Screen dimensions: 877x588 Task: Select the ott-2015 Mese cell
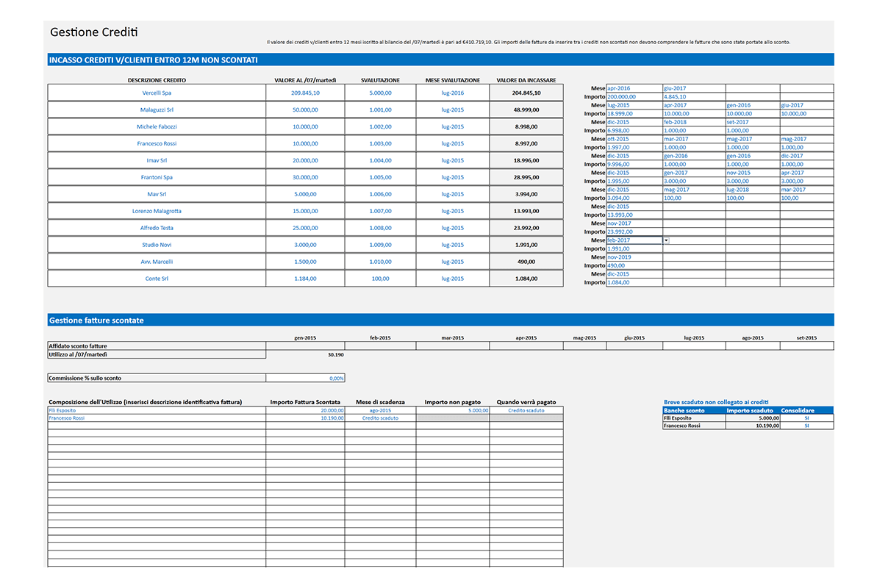tap(635, 139)
